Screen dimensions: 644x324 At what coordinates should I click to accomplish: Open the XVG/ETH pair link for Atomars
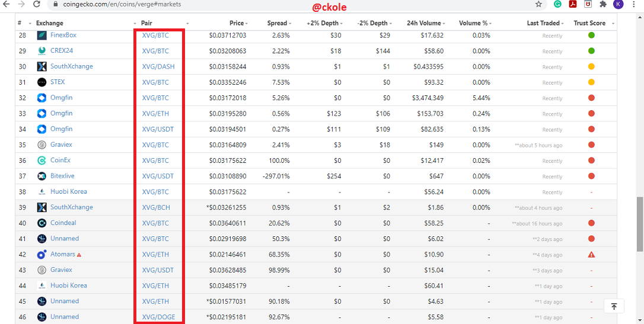pyautogui.click(x=155, y=255)
